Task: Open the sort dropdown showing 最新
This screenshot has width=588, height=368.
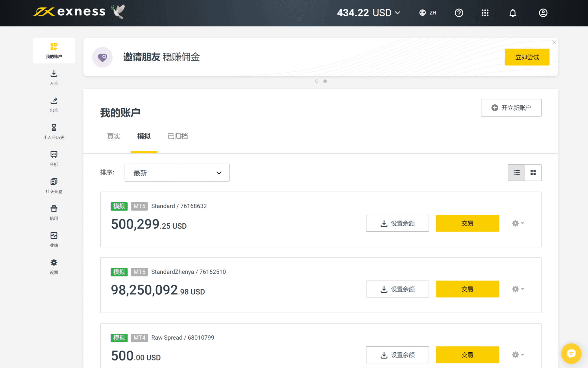Action: pos(177,173)
